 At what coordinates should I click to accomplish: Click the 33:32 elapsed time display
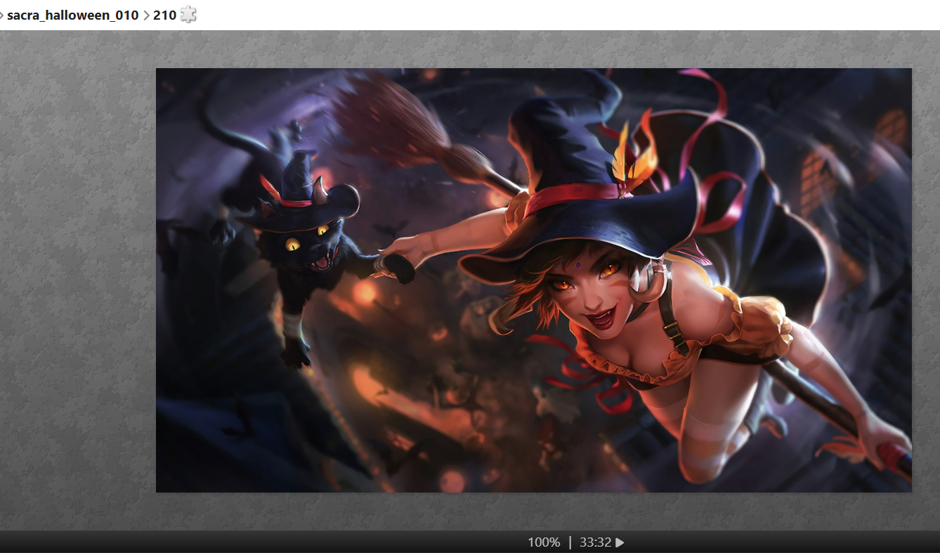pyautogui.click(x=594, y=542)
